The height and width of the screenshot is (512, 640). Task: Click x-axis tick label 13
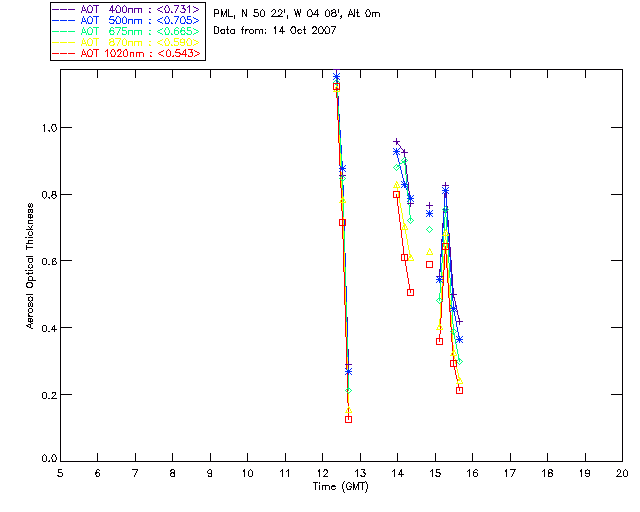pos(360,473)
